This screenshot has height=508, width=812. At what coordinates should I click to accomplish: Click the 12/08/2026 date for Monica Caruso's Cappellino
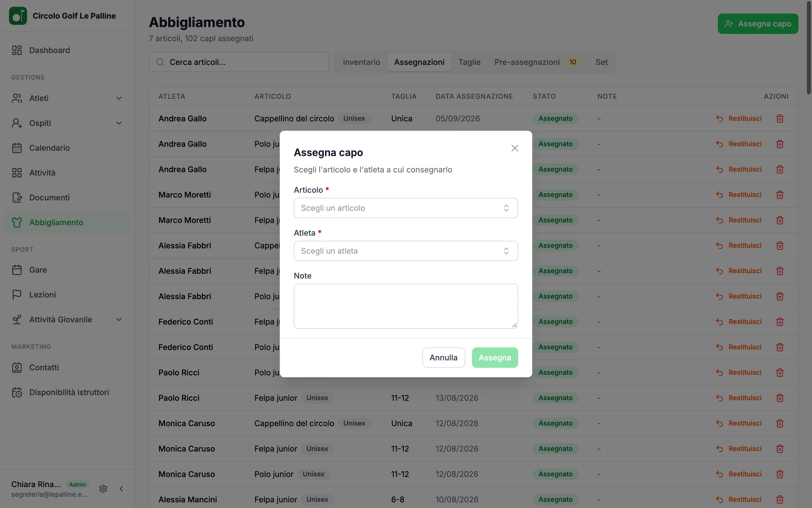(457, 423)
